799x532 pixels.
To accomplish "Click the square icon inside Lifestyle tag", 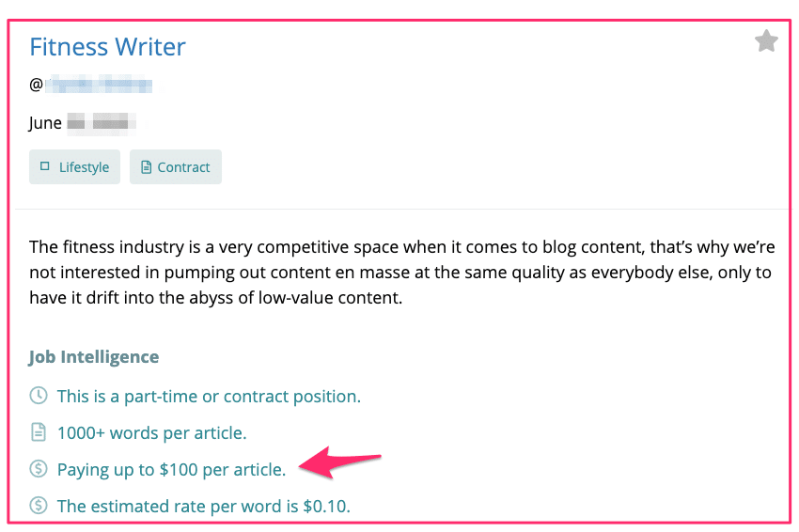I will [45, 166].
